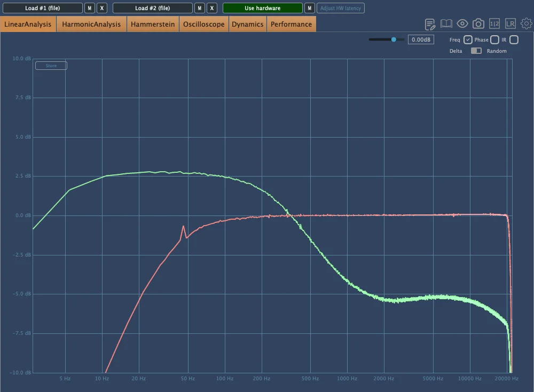Click the eye visibility icon
534x392 pixels.
coord(462,24)
